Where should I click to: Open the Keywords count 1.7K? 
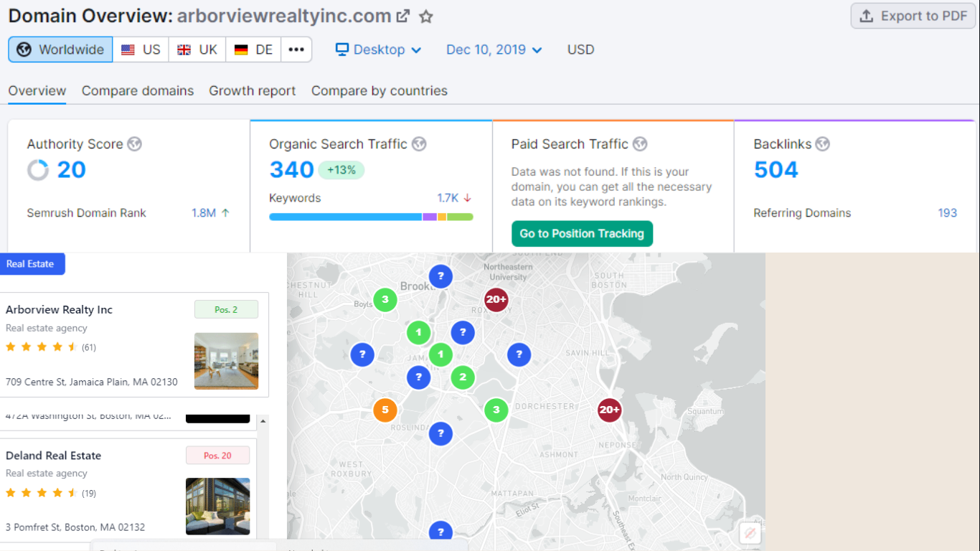coord(448,198)
